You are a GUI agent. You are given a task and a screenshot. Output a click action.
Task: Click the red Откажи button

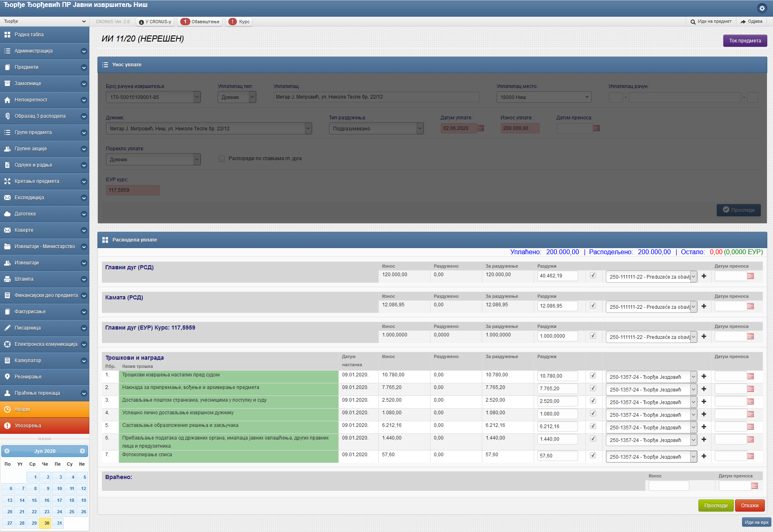(x=749, y=506)
